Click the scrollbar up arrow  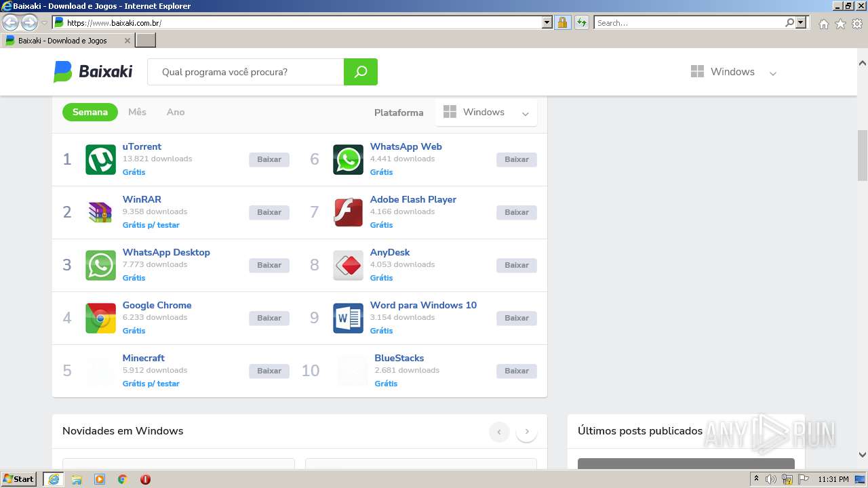(863, 63)
